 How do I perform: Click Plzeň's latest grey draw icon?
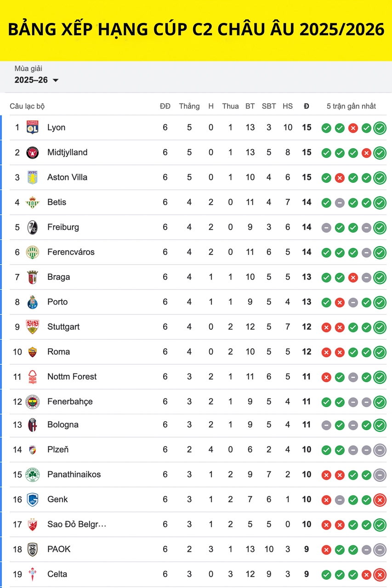[x=380, y=450]
